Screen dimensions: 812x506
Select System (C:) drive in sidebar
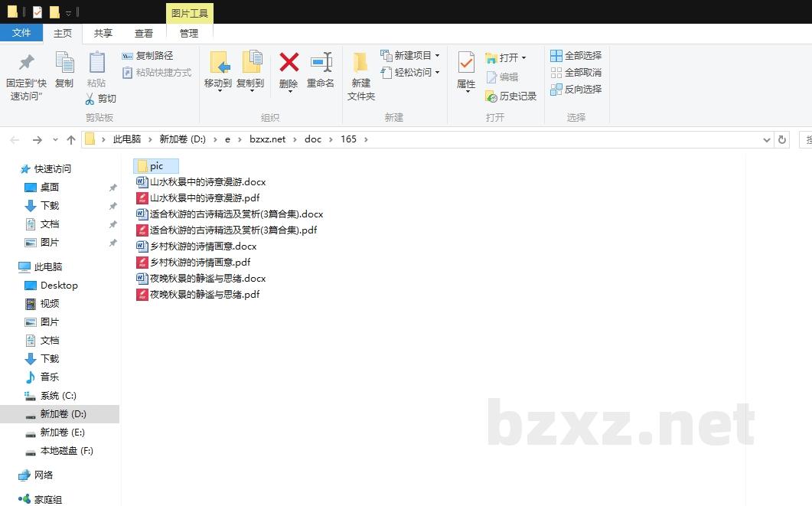pos(57,396)
